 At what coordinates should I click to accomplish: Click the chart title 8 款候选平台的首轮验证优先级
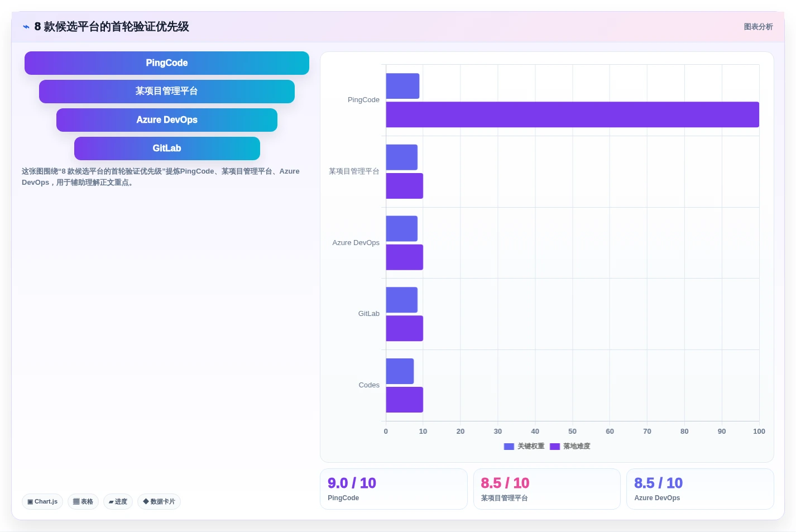click(112, 27)
